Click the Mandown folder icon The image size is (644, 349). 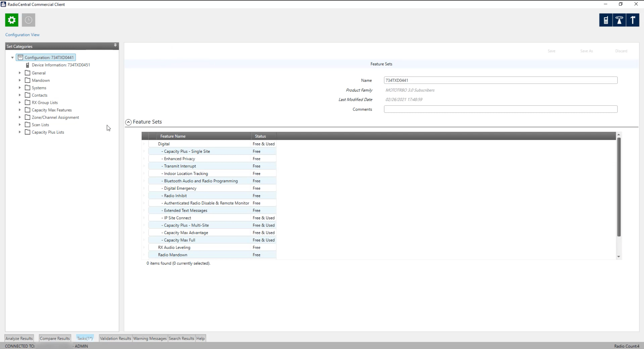pyautogui.click(x=28, y=80)
